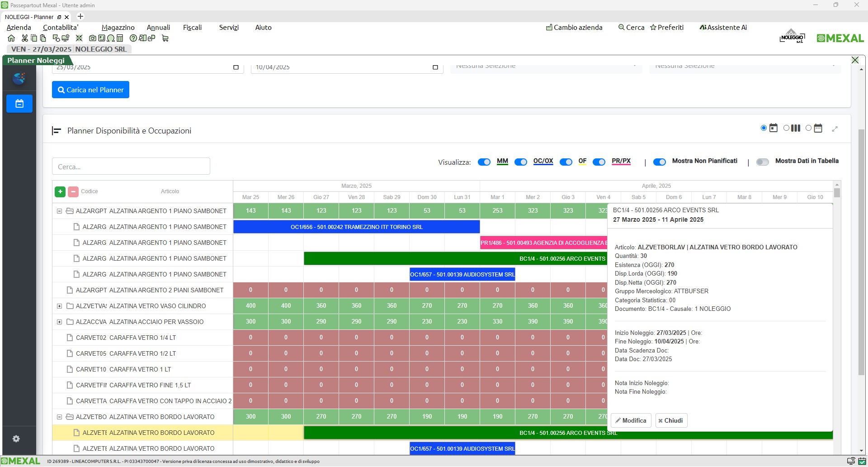The height and width of the screenshot is (467, 868).
Task: Click the shopping cart icon
Action: click(165, 38)
